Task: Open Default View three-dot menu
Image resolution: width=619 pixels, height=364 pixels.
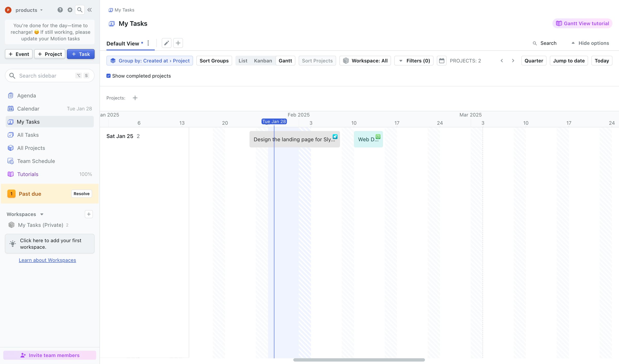Action: click(148, 43)
